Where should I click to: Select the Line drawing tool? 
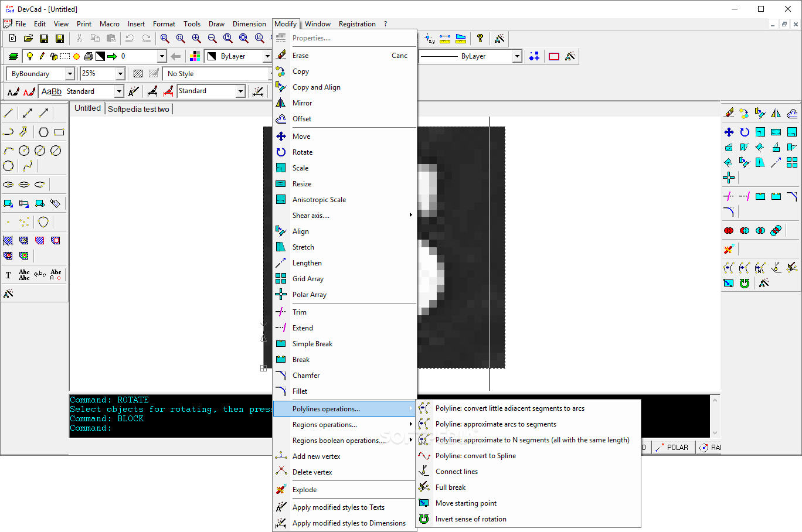[x=8, y=113]
